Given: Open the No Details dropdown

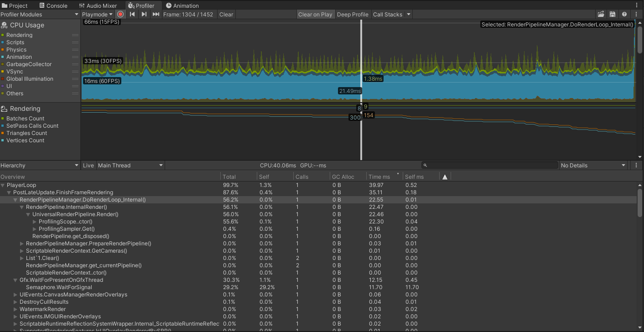Looking at the screenshot, I should pyautogui.click(x=594, y=166).
